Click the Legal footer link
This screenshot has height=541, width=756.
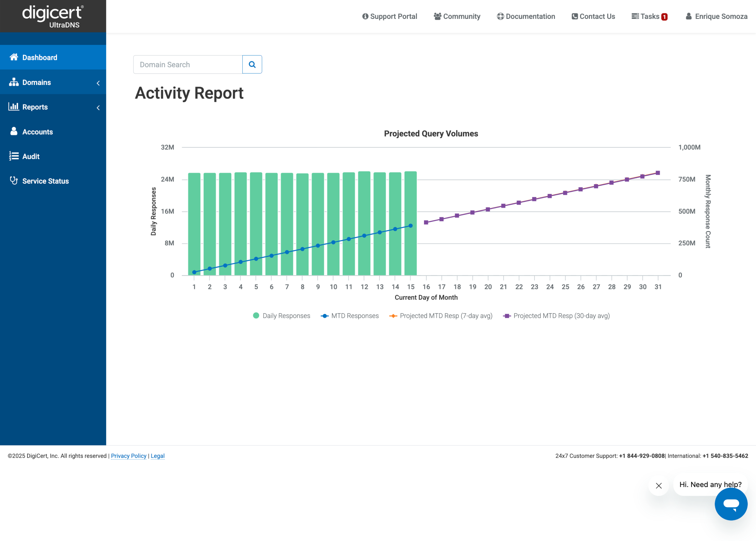157,456
